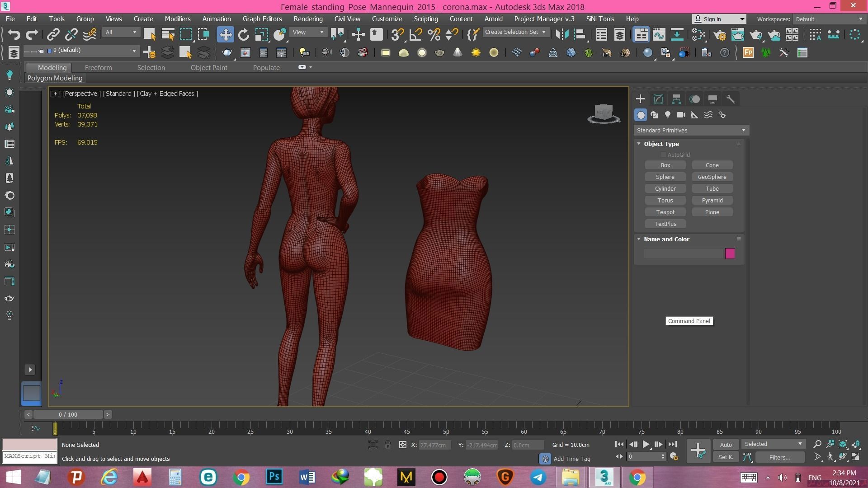Screen dimensions: 868x488
Task: Toggle the Isolate Selection icon
Action: click(x=373, y=445)
